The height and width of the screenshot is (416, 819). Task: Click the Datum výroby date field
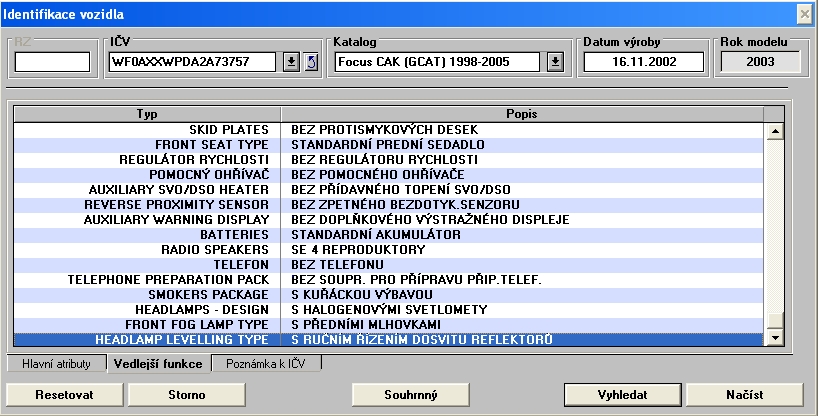[644, 62]
